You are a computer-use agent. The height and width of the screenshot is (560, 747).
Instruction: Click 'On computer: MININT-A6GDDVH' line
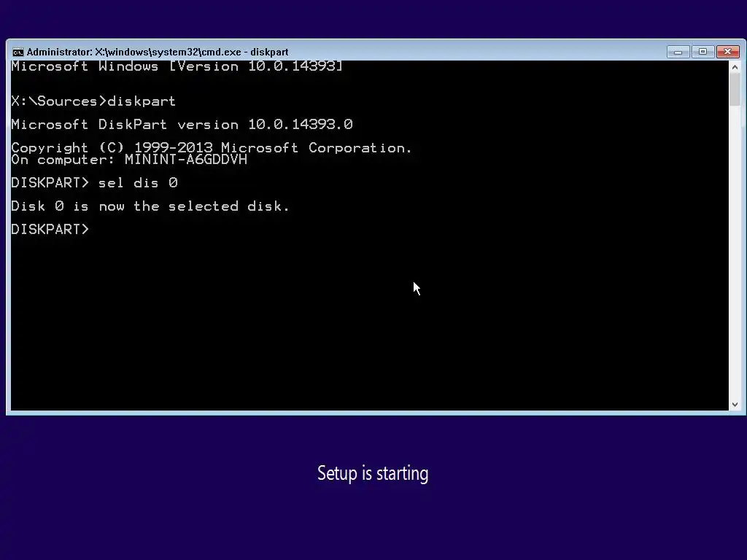click(x=129, y=160)
